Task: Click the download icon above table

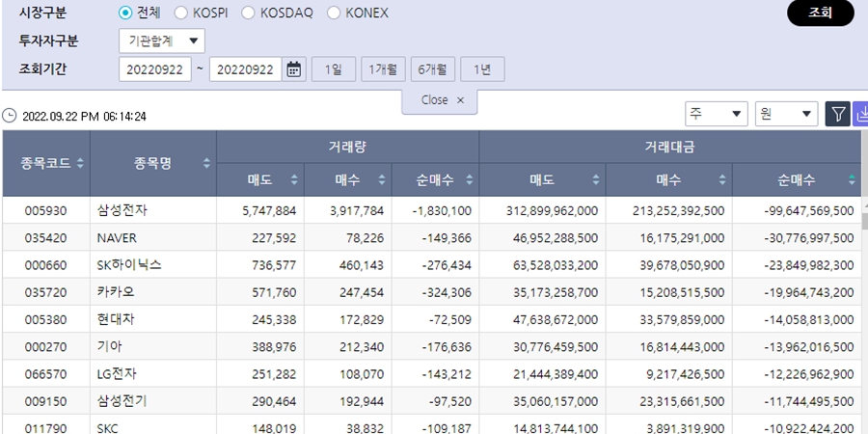Action: coord(860,115)
